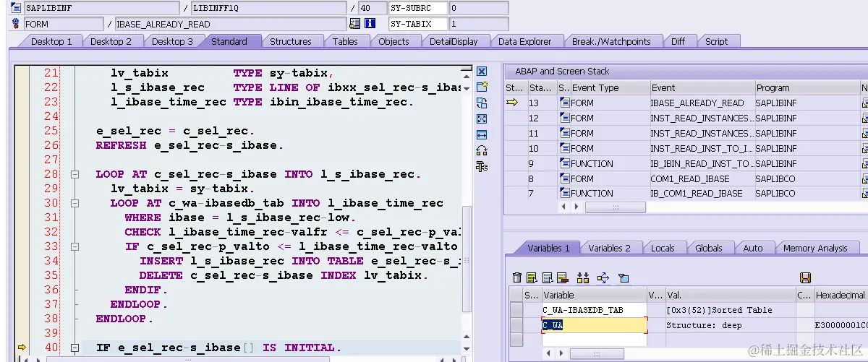Click the program icon next to SAPLIBINF field
The height and width of the screenshot is (362, 868).
pyautogui.click(x=16, y=8)
